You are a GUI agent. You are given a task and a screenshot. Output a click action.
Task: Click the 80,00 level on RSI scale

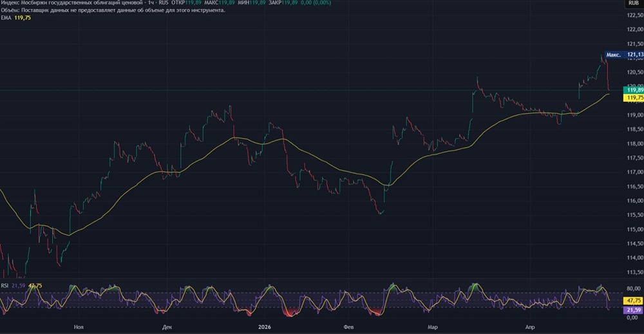(634, 288)
